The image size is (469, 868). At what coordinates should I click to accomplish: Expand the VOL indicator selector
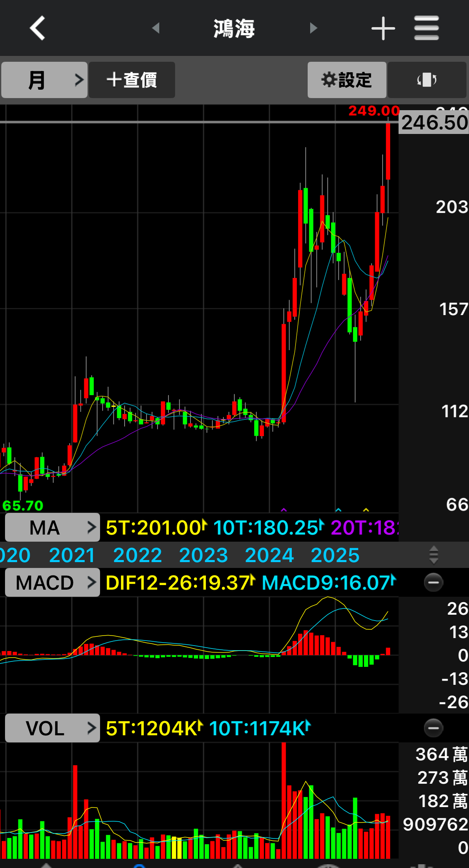point(53,728)
